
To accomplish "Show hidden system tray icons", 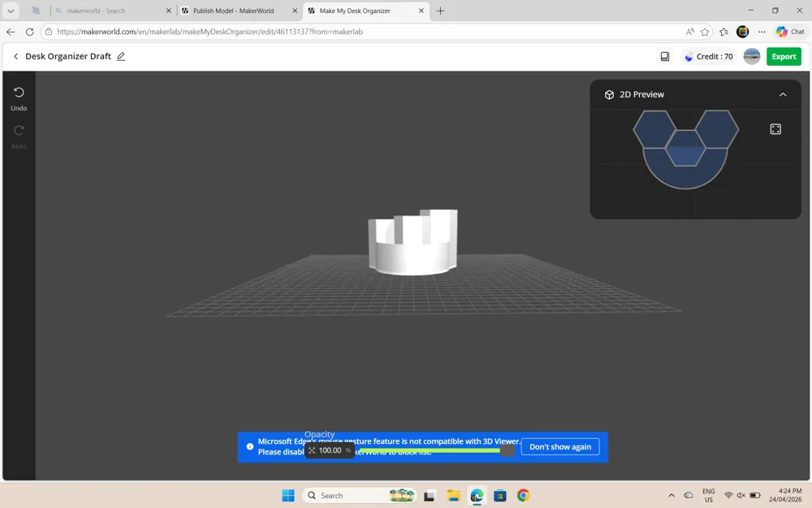I will 672,495.
